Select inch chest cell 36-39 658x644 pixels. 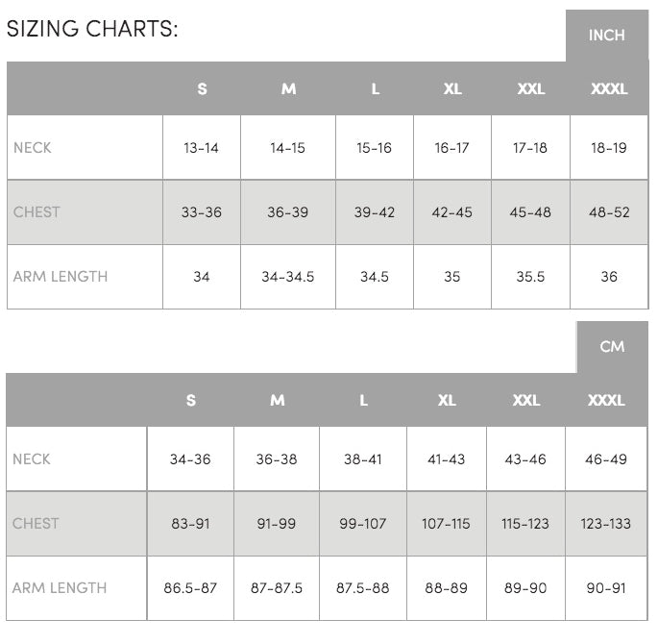[x=288, y=212]
